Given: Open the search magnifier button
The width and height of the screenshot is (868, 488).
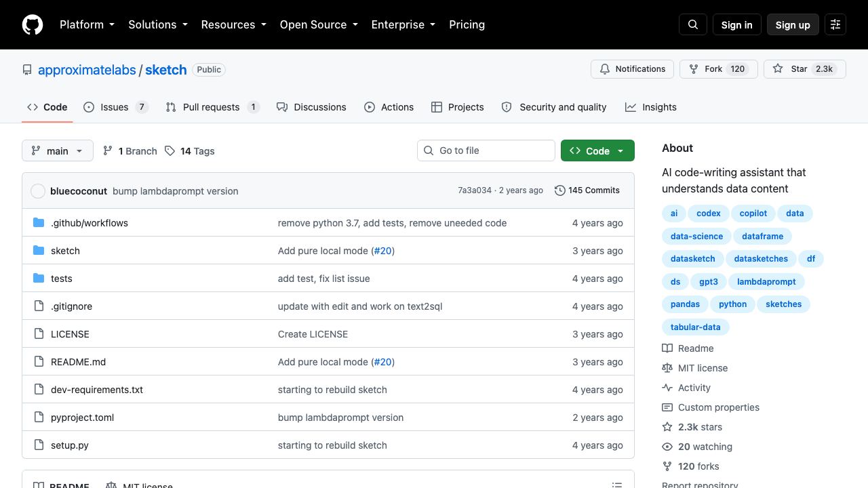Looking at the screenshot, I should pyautogui.click(x=693, y=24).
